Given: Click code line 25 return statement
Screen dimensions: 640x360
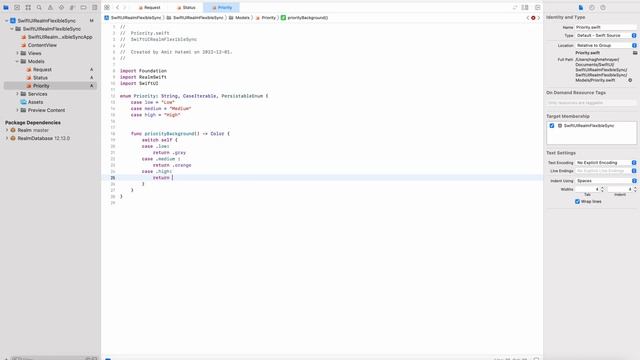Looking at the screenshot, I should [x=161, y=178].
